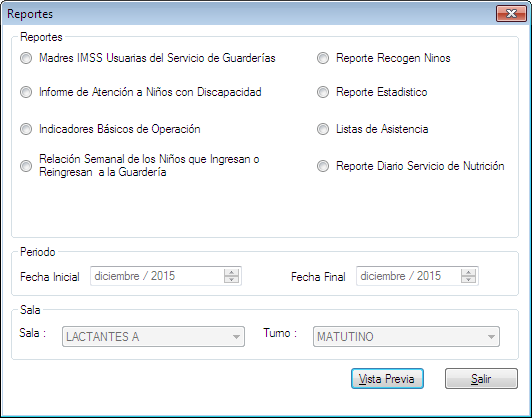Select Reporte Recogen Ninos radio button
Screen dimensions: 532x418
click(x=323, y=58)
